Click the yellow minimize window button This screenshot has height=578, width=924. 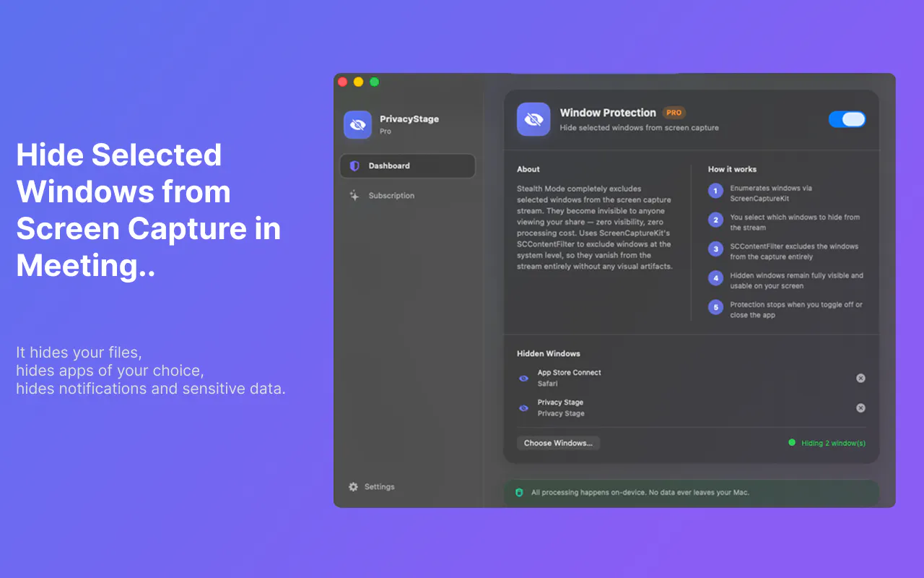[x=358, y=82]
